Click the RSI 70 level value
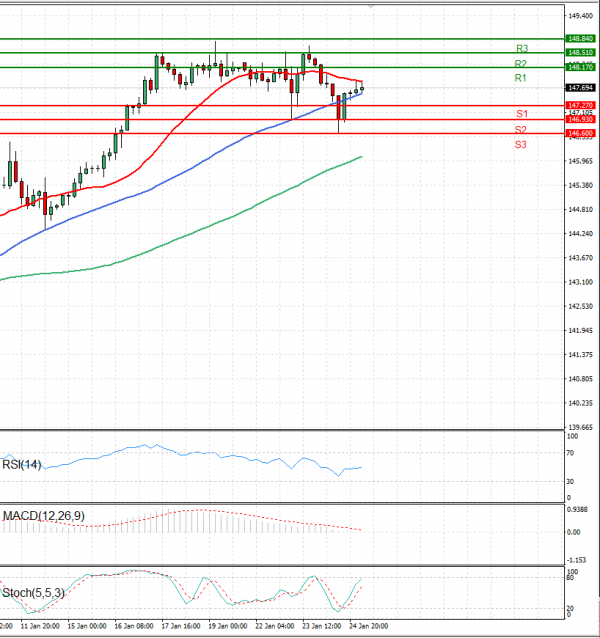This screenshot has height=638, width=600. pyautogui.click(x=570, y=453)
